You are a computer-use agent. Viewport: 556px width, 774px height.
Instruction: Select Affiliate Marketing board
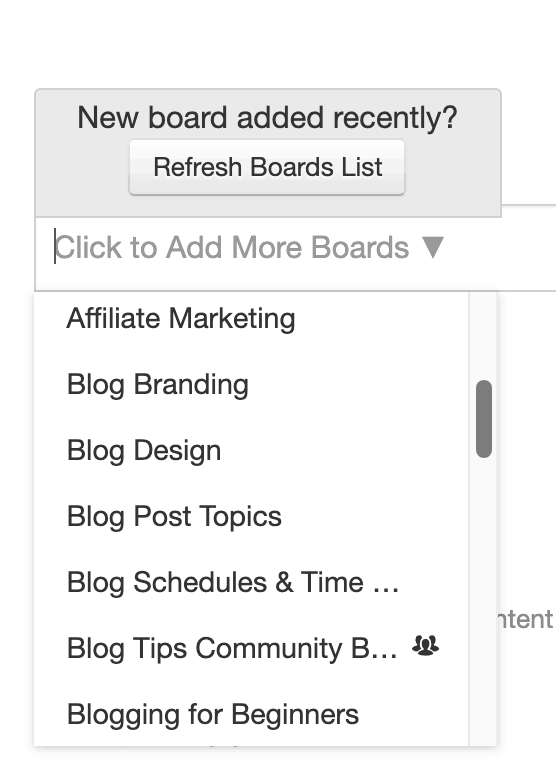point(251,318)
